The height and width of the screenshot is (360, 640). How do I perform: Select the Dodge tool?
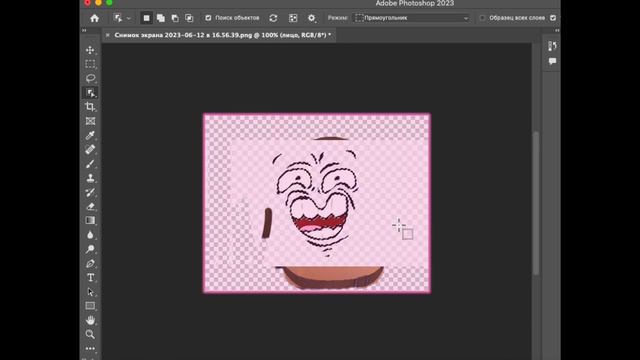(90, 249)
